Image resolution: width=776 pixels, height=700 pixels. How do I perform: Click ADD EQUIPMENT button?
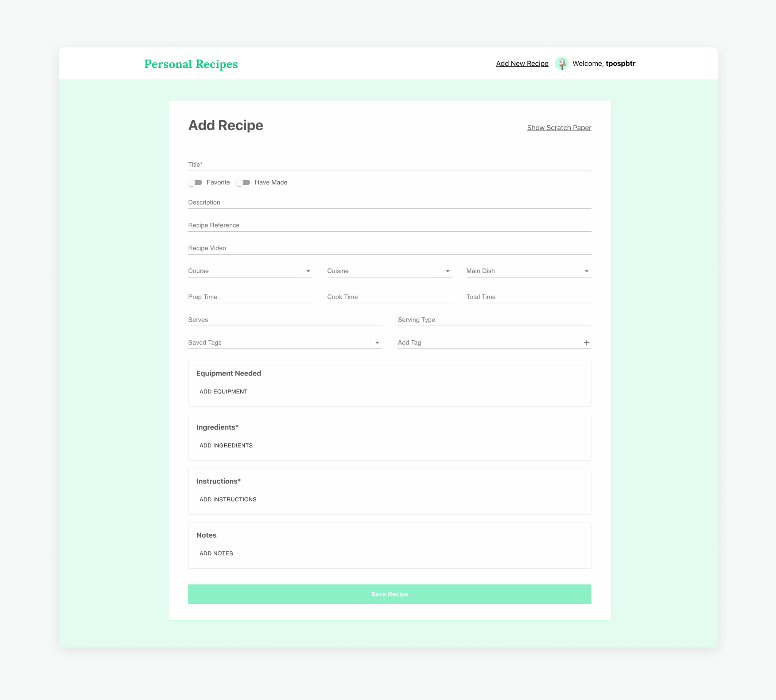pyautogui.click(x=223, y=391)
